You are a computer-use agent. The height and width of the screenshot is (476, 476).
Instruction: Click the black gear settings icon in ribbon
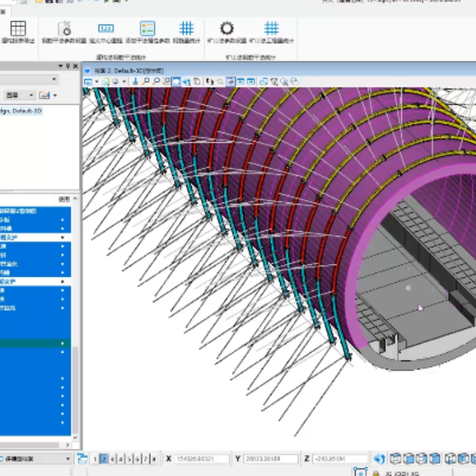(x=226, y=29)
